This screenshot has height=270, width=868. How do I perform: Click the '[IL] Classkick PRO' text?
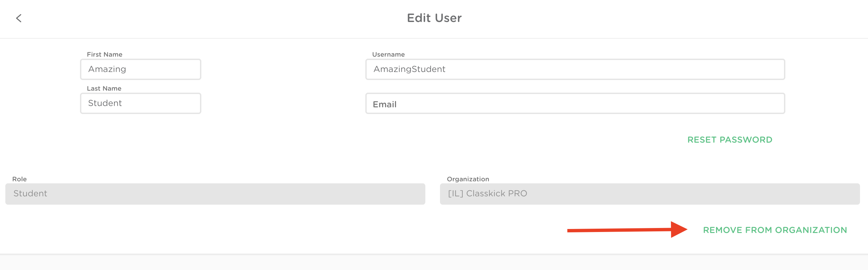pyautogui.click(x=487, y=194)
